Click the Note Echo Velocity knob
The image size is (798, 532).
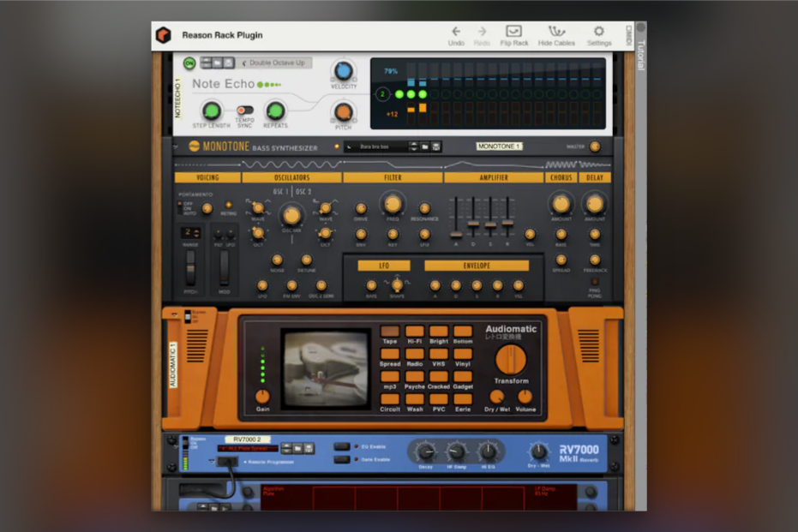pyautogui.click(x=343, y=71)
